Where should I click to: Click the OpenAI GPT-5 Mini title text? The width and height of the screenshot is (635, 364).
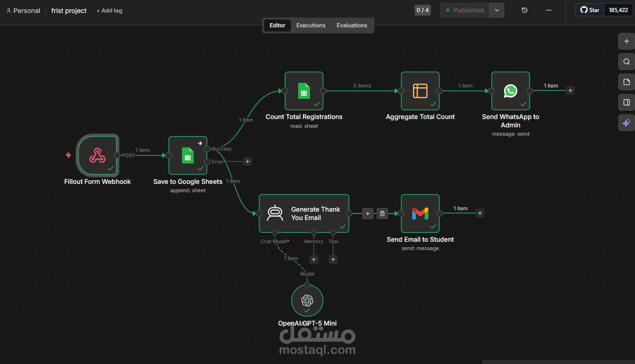click(x=307, y=323)
